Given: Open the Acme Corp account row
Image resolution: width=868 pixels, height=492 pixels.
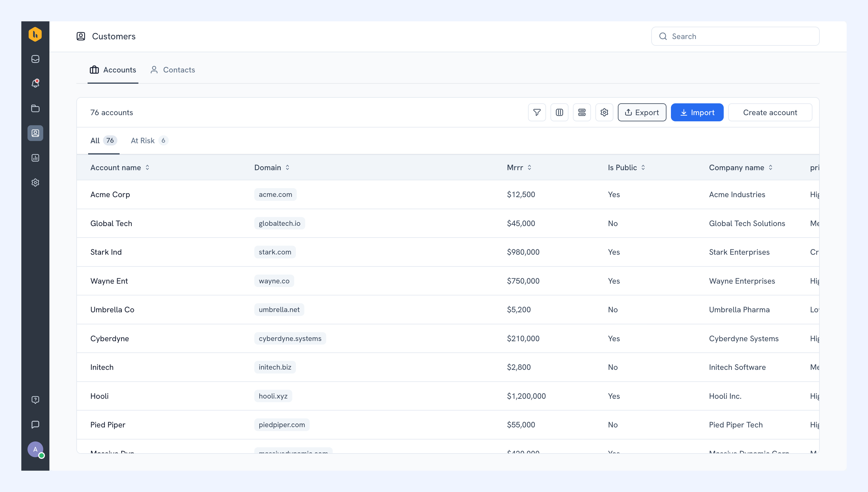Looking at the screenshot, I should tap(448, 194).
